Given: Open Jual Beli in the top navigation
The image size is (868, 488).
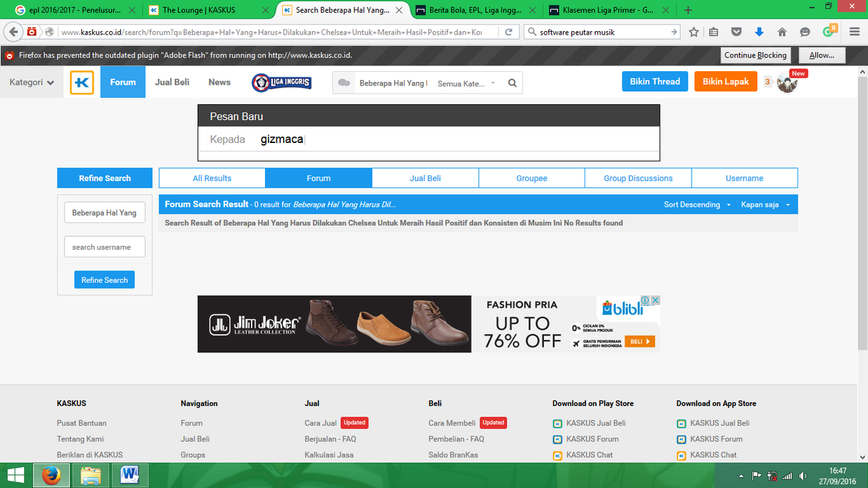Looking at the screenshot, I should point(172,82).
